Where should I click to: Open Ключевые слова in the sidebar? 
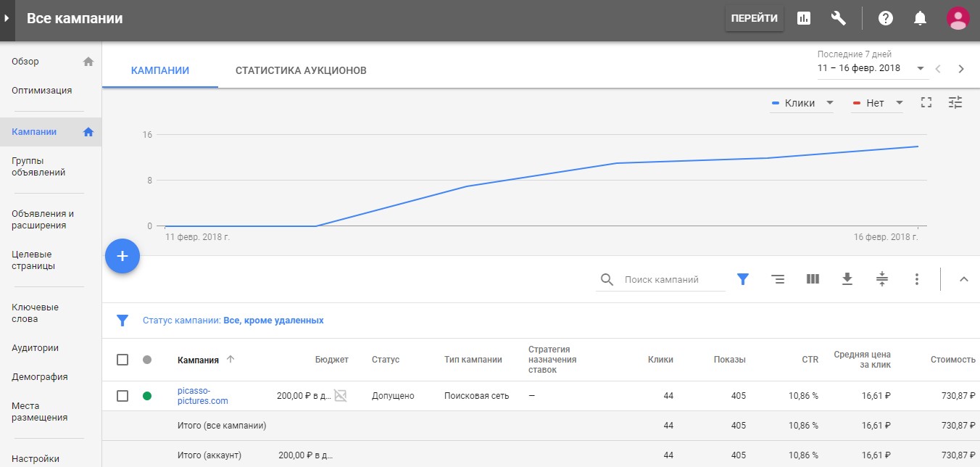(x=36, y=313)
